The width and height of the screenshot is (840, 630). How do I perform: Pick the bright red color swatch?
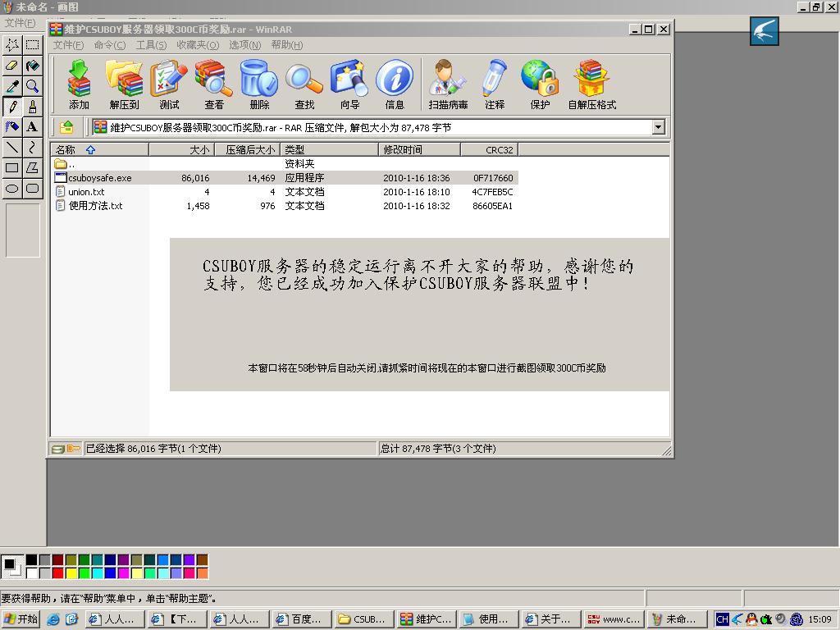pos(58,573)
